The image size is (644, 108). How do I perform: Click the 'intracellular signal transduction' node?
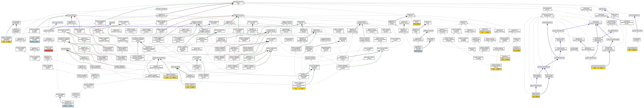coord(49,40)
